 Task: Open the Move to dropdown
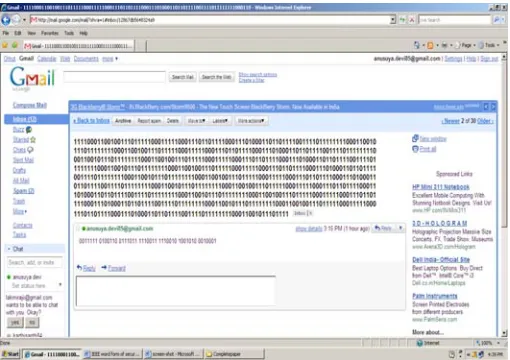click(x=196, y=121)
